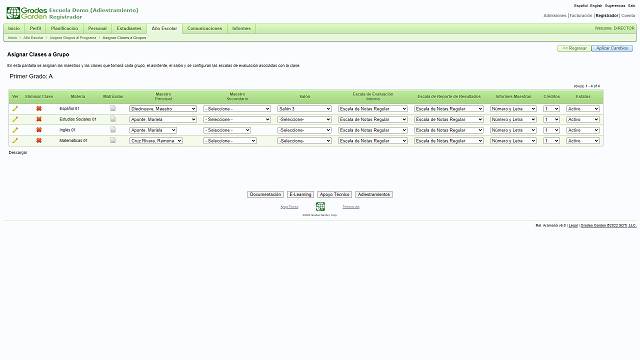Delete the Español 01 class with red X
This screenshot has width=640, height=360.
(x=39, y=109)
